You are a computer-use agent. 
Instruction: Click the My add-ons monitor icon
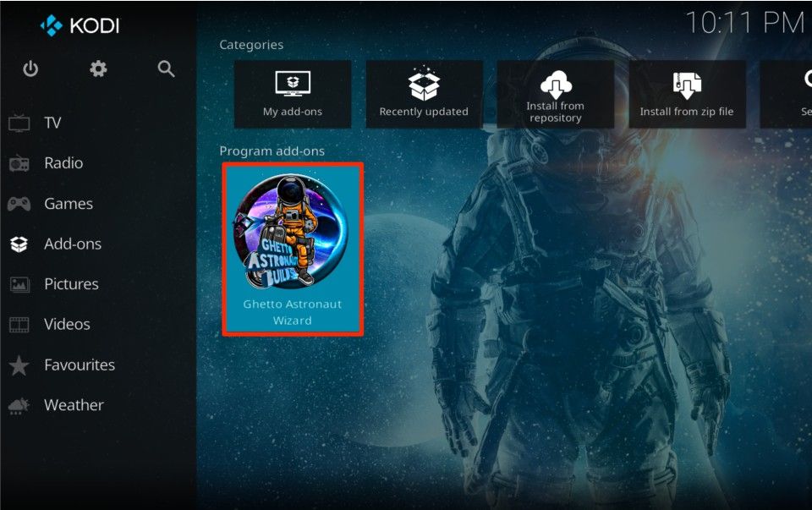coord(293,84)
